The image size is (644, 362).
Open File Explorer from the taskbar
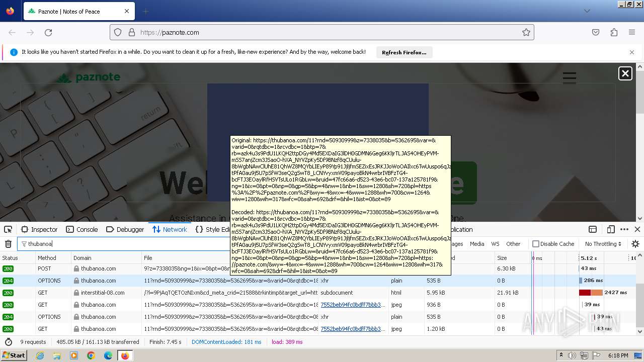57,355
